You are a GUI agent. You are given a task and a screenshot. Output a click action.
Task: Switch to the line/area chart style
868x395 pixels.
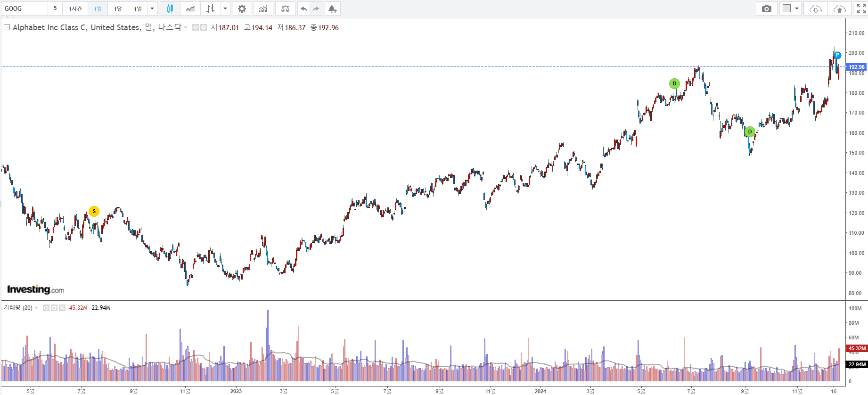click(x=190, y=8)
